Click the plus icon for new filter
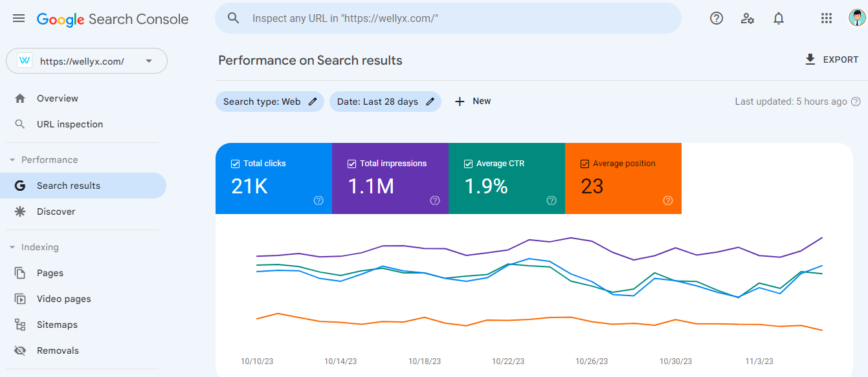 point(460,102)
